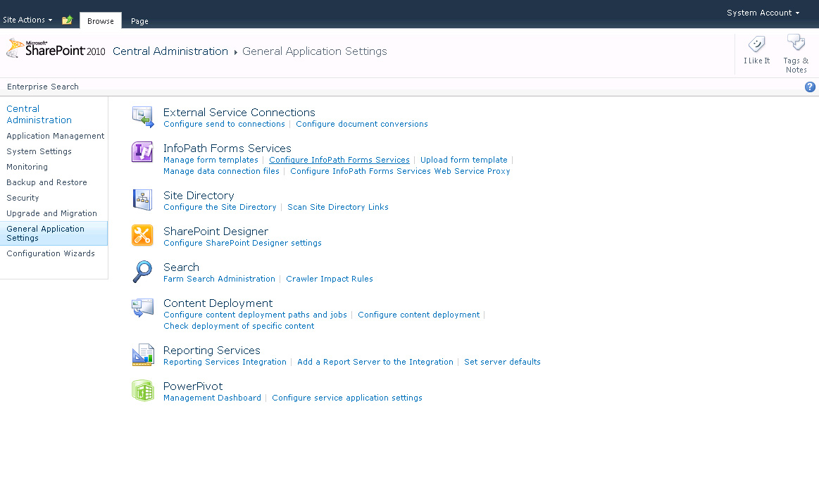
Task: Click the Content Deployment heading
Action: (218, 303)
